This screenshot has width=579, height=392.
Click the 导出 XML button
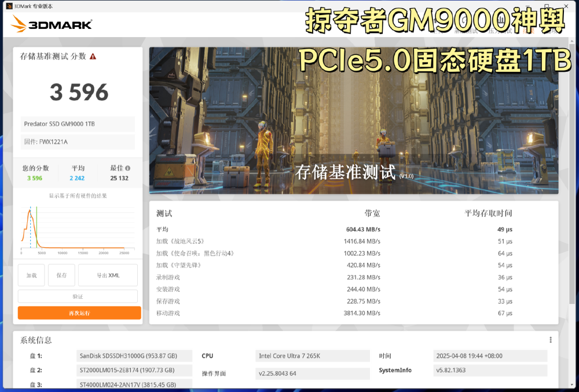[x=108, y=276]
